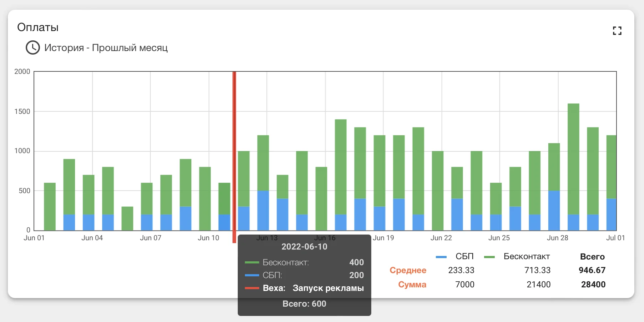Click the Jun 25 x-axis label
The image size is (644, 322).
(499, 238)
